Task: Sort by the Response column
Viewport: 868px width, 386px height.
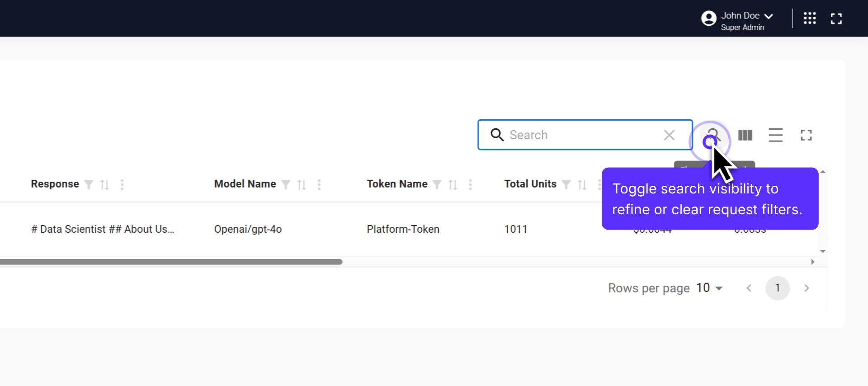Action: [x=104, y=184]
